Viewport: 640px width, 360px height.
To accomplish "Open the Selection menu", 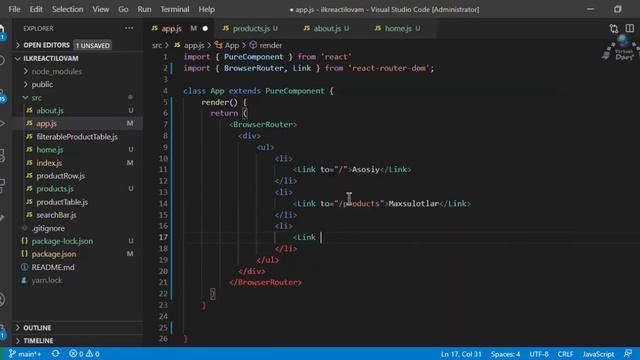I will pyautogui.click(x=67, y=9).
